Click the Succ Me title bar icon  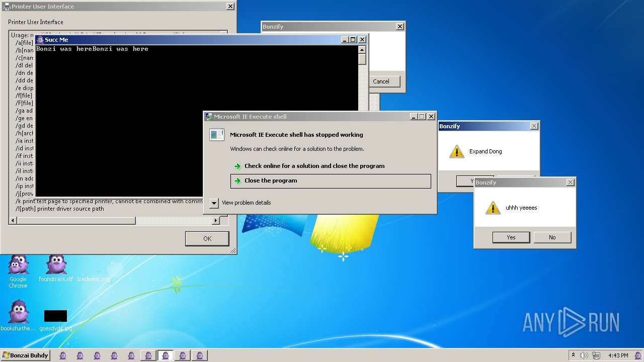(x=40, y=40)
